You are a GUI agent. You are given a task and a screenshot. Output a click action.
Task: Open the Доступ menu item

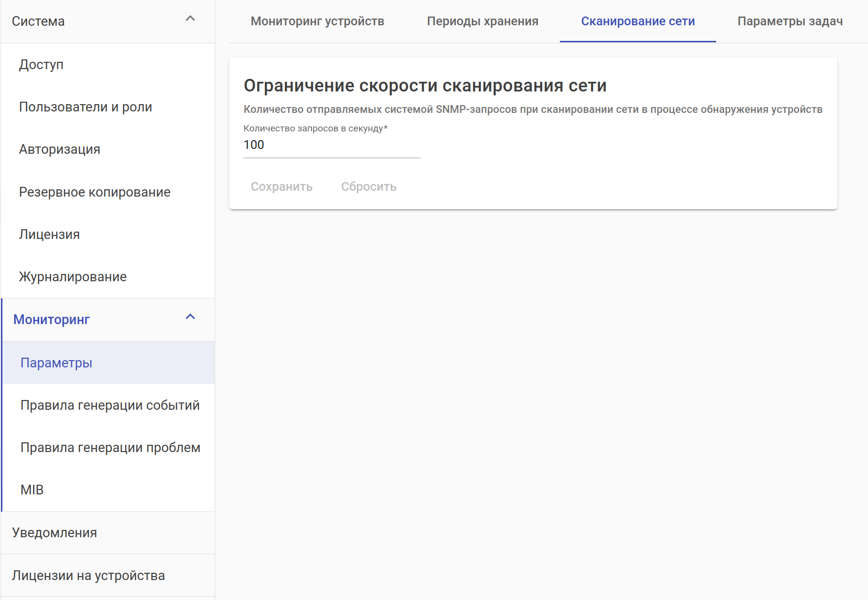tap(41, 65)
